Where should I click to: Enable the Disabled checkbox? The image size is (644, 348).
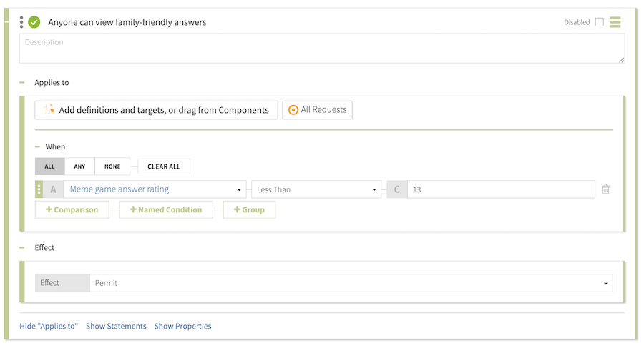point(599,22)
